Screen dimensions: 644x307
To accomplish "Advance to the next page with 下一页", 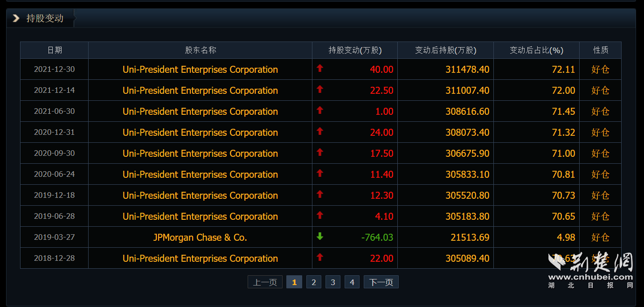I will pos(381,282).
